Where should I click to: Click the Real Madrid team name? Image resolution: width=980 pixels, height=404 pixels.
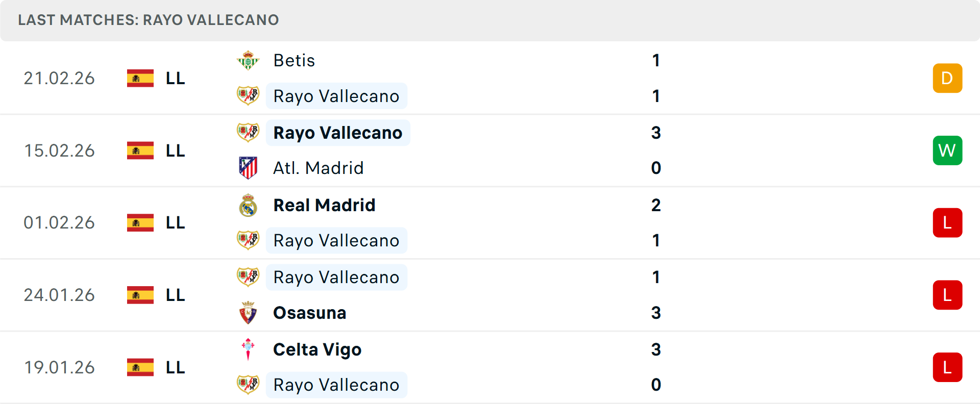pyautogui.click(x=324, y=205)
